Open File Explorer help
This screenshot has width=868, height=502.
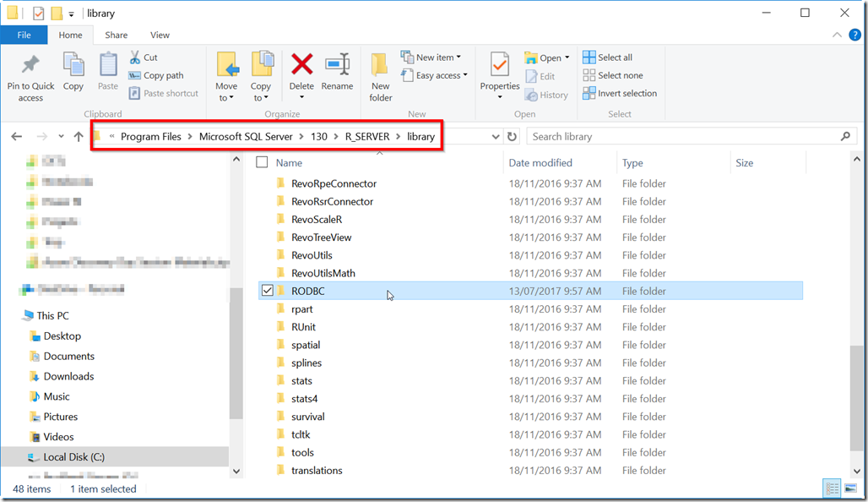(x=854, y=35)
